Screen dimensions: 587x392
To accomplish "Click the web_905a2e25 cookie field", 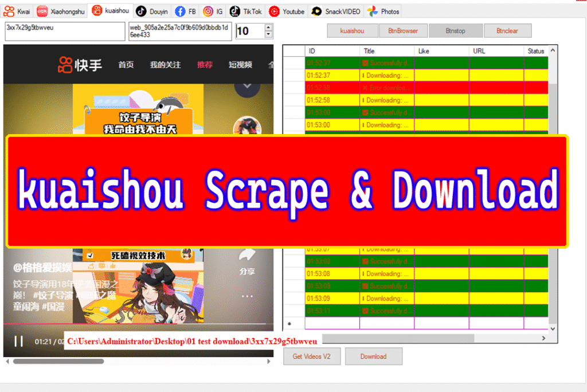I will point(179,31).
